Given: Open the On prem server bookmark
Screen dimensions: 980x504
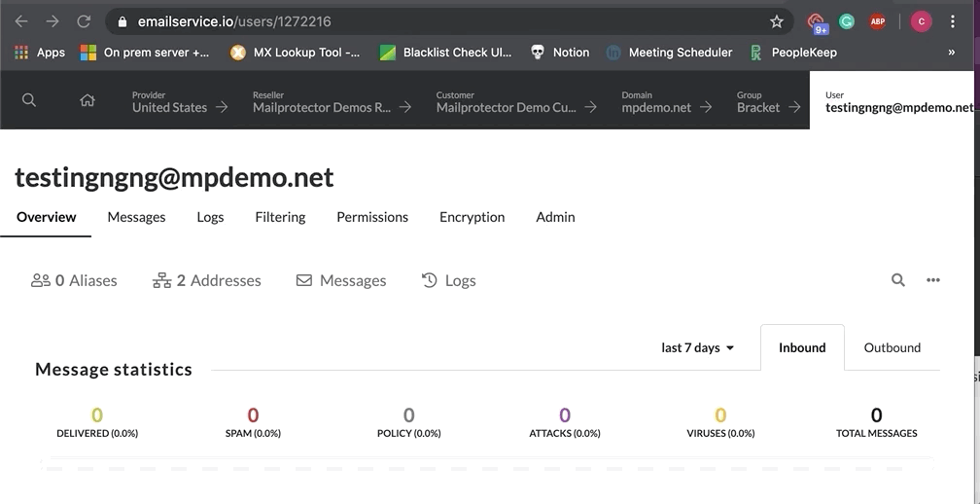Looking at the screenshot, I should (x=145, y=53).
